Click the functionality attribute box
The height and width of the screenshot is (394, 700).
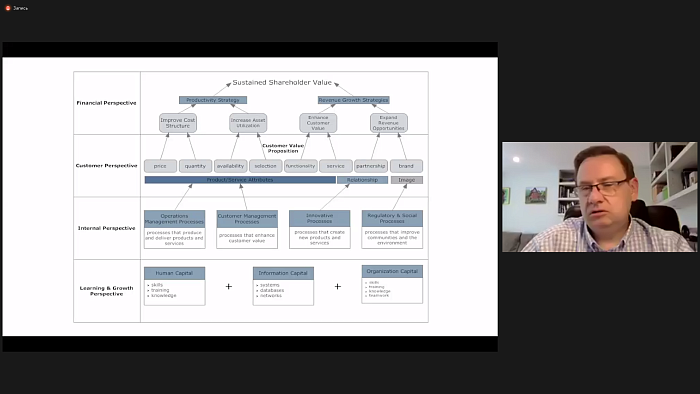[x=300, y=166]
